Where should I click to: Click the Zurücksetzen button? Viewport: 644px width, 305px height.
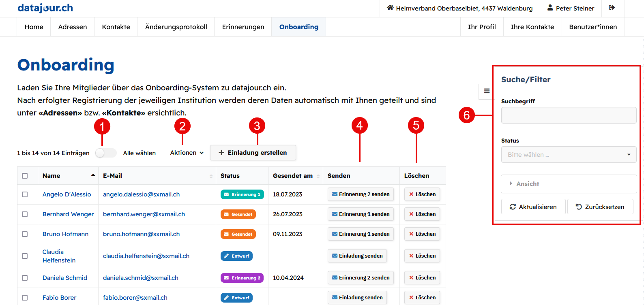tap(600, 207)
